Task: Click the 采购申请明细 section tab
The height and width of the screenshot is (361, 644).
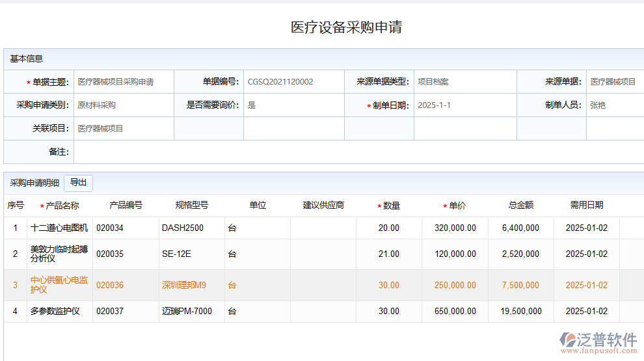Action: [34, 183]
